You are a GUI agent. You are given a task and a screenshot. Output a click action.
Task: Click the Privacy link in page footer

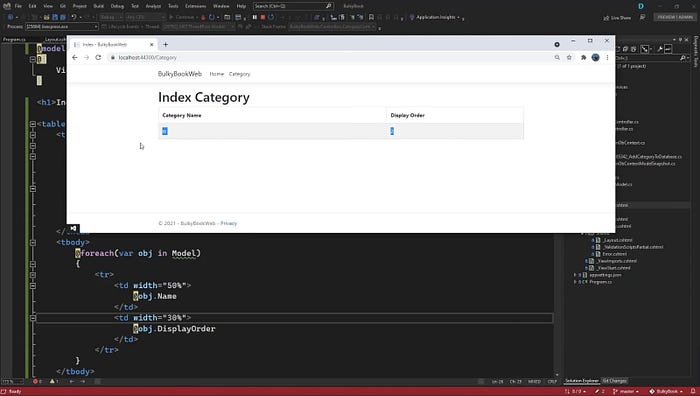pyautogui.click(x=229, y=223)
